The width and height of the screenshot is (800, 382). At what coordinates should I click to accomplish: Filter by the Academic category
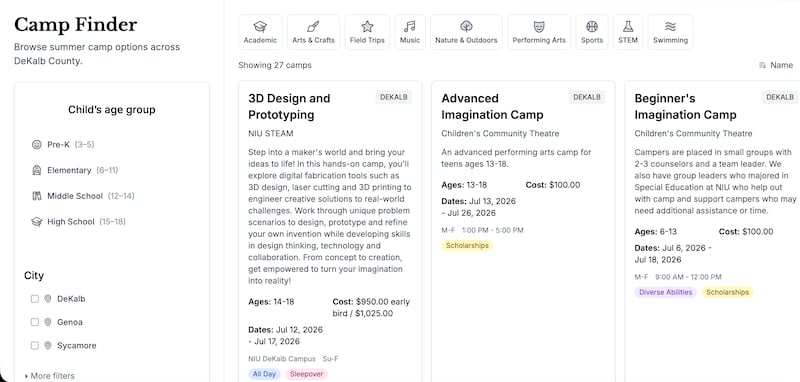click(260, 32)
